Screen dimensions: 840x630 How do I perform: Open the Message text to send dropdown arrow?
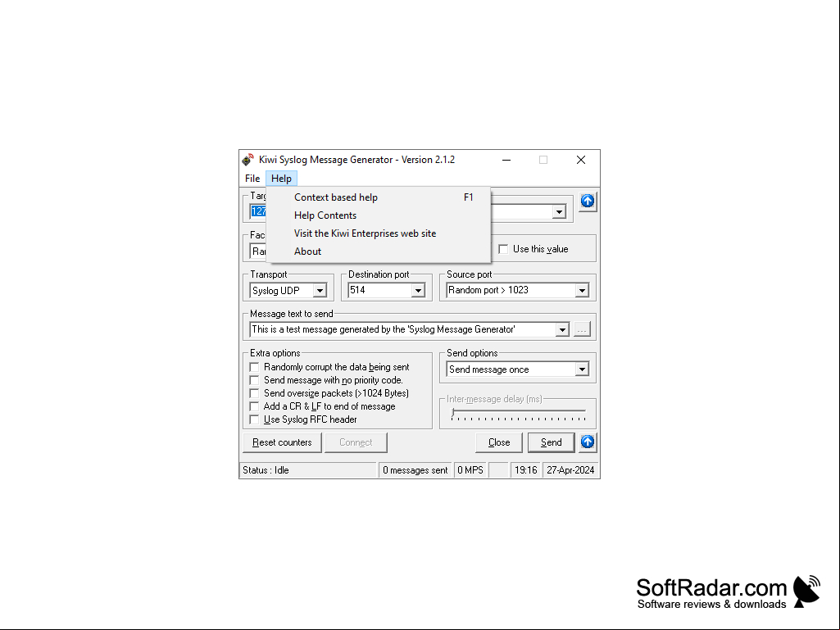[562, 329]
